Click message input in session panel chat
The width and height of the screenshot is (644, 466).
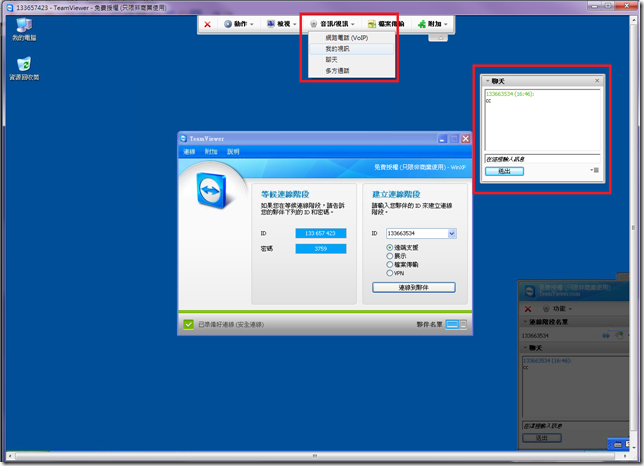point(575,426)
